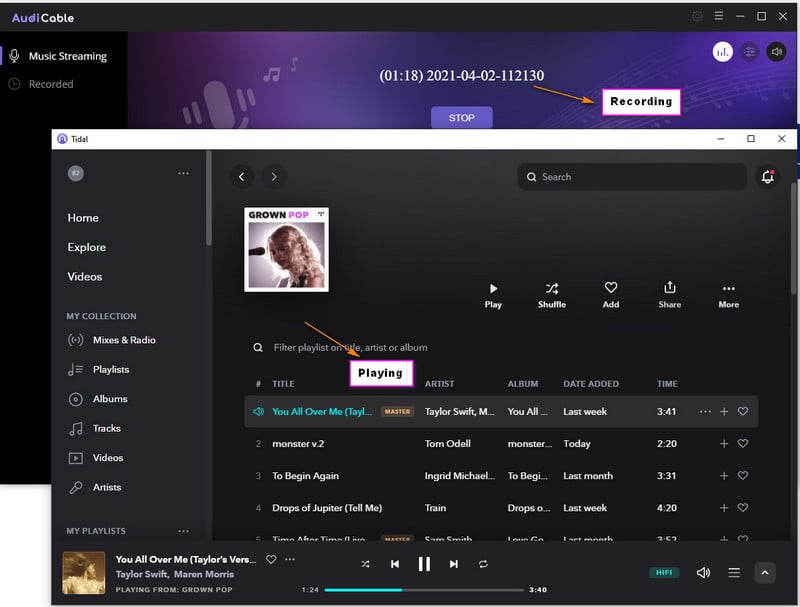Screen dimensions: 800x607
Task: Open AudiCable gear settings icon
Action: [x=697, y=16]
